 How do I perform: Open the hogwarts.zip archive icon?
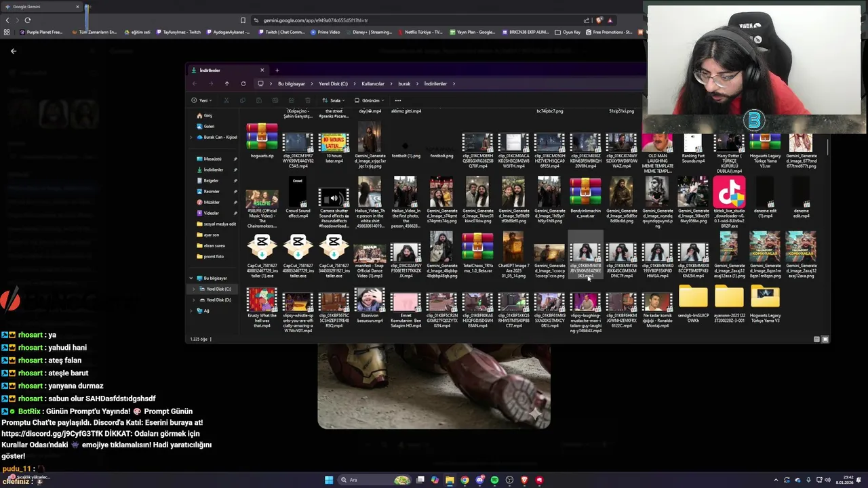(x=262, y=138)
